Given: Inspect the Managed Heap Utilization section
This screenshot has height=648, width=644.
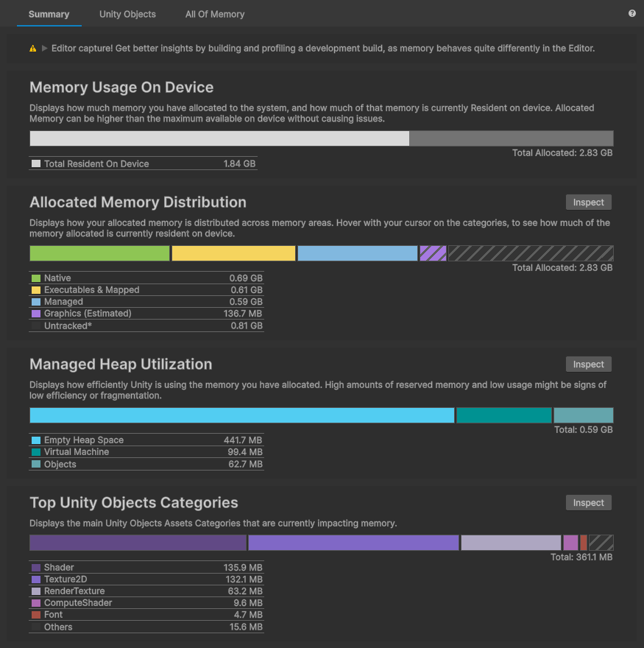Looking at the screenshot, I should 588,364.
